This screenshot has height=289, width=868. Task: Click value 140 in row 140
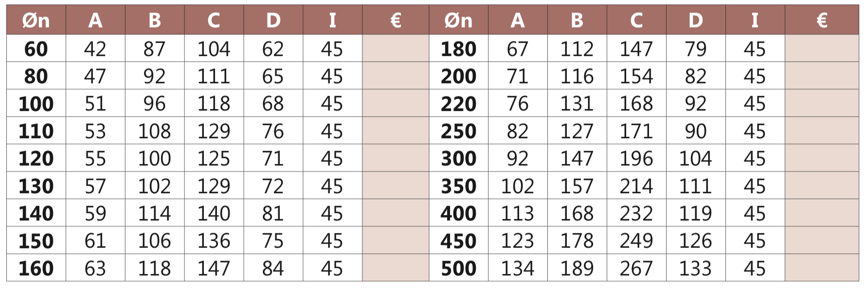(214, 213)
